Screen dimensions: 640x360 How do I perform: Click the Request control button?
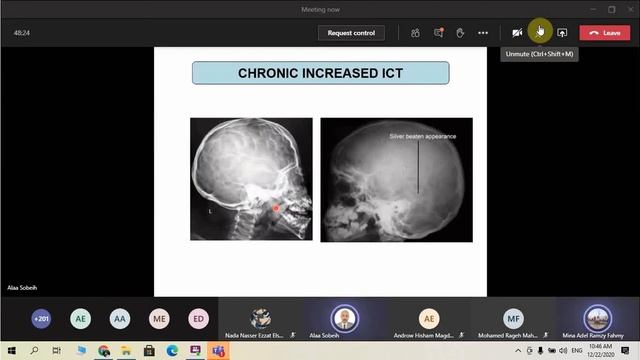point(351,33)
